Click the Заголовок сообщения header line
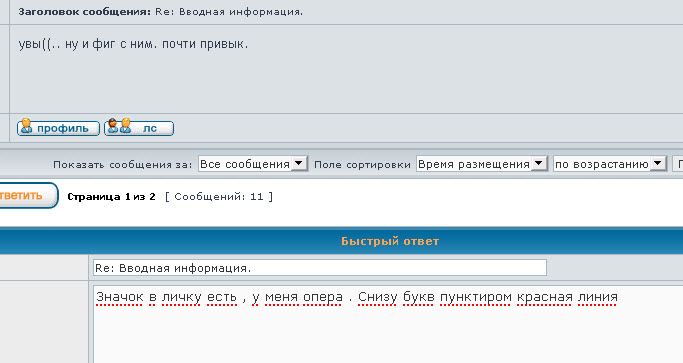The image size is (683, 363). tap(160, 12)
